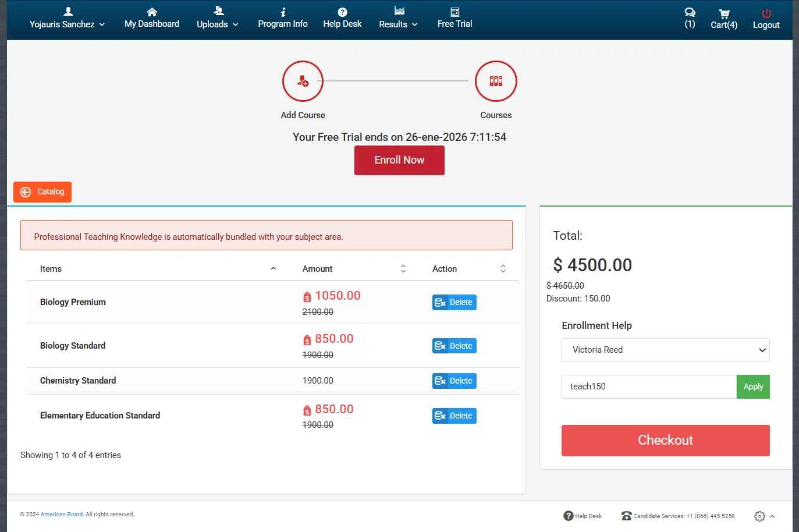Click discount tag icon on Biology Standard price
Screen dimensions: 799x532
(x=307, y=340)
